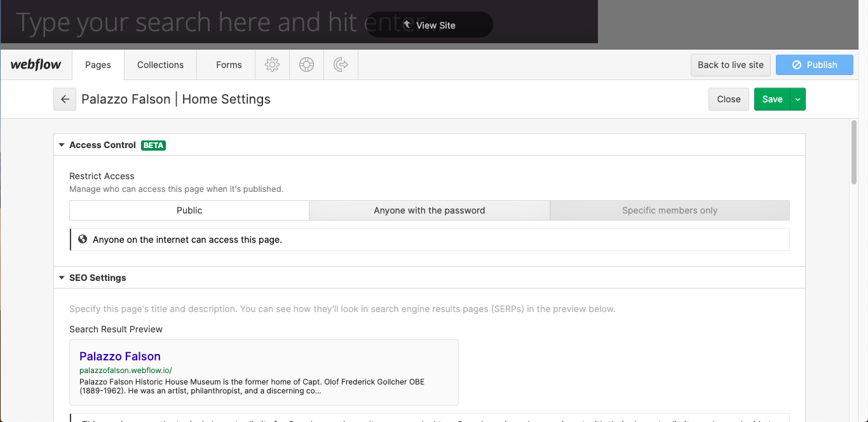
Task: Click the Palazzo Falson search result title
Action: (120, 357)
